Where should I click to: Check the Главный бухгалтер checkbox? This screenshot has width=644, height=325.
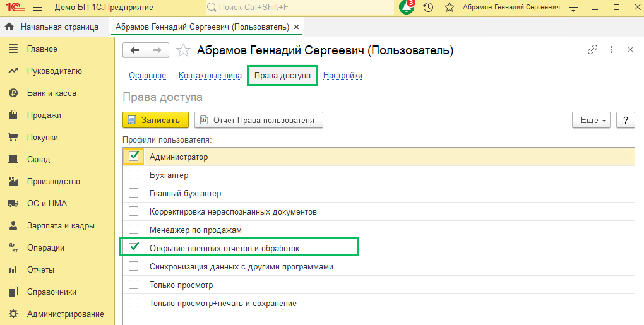click(x=133, y=193)
